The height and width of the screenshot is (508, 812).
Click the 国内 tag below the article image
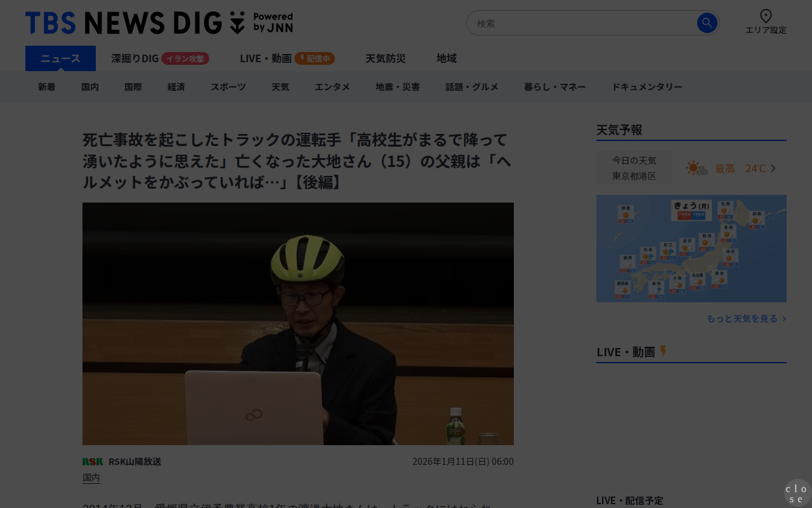coord(91,478)
